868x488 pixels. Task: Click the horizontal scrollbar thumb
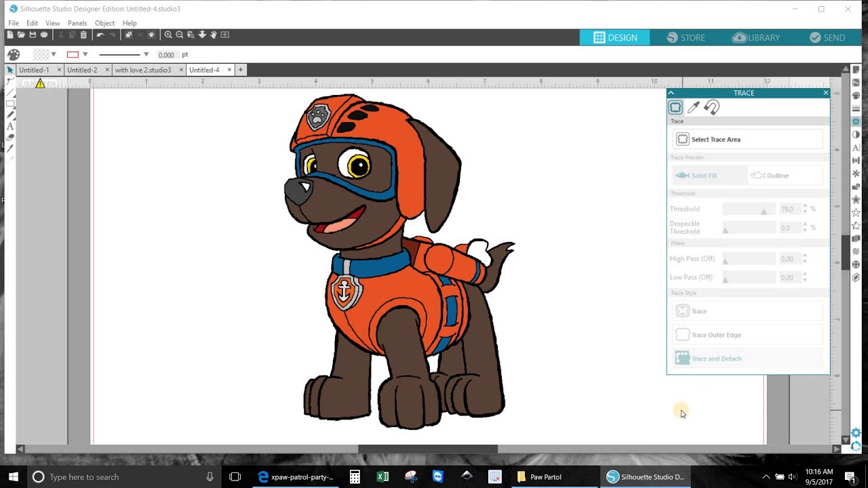point(428,449)
